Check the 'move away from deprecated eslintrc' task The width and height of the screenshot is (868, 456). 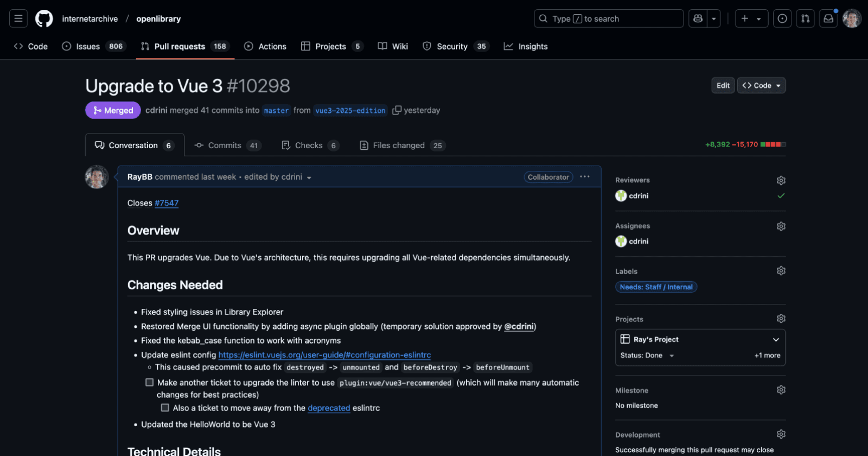(165, 408)
